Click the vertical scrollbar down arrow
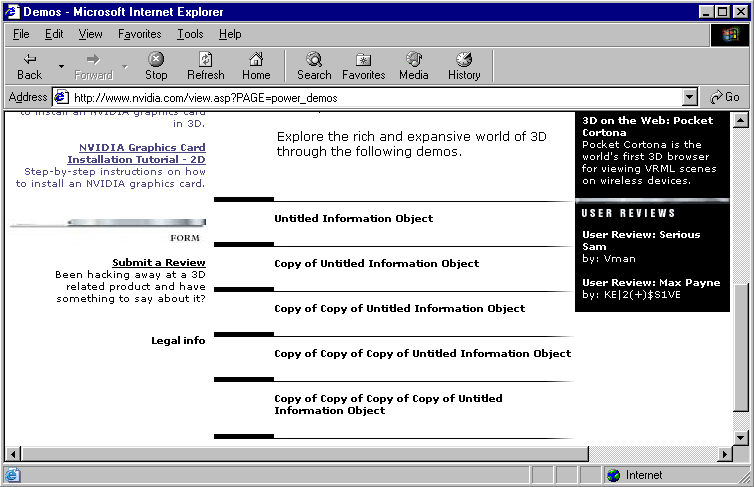The image size is (754, 487). point(741,438)
